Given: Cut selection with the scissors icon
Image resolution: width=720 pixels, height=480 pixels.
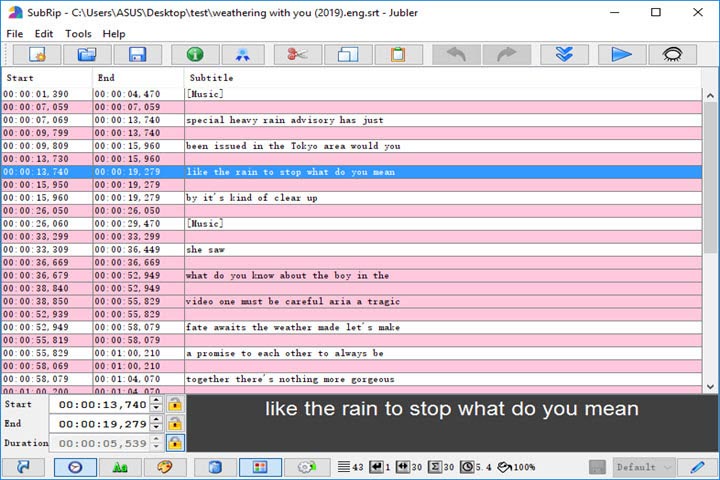Looking at the screenshot, I should pos(297,55).
